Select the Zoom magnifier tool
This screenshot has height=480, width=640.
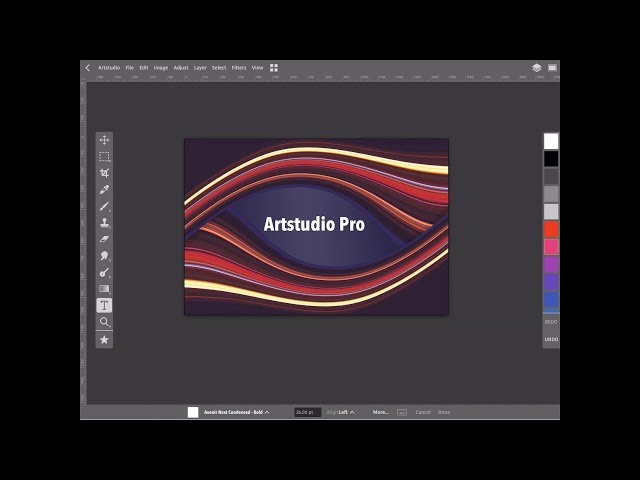point(104,322)
